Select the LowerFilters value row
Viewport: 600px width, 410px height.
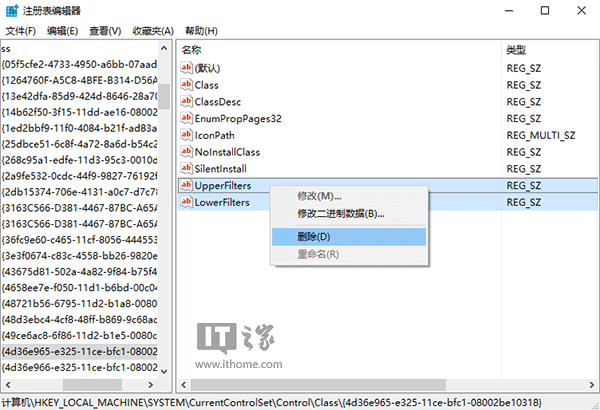pyautogui.click(x=223, y=203)
